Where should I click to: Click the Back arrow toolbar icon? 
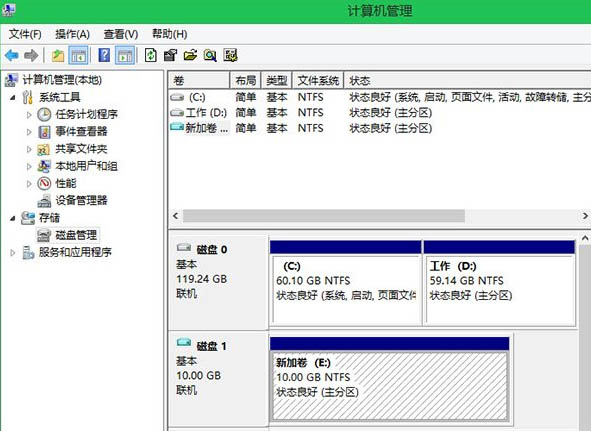click(12, 56)
